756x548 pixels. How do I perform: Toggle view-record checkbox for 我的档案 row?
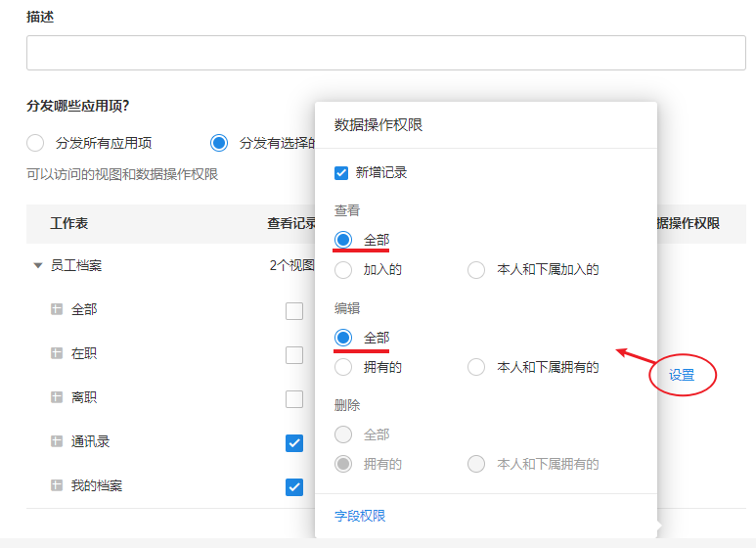pos(294,487)
